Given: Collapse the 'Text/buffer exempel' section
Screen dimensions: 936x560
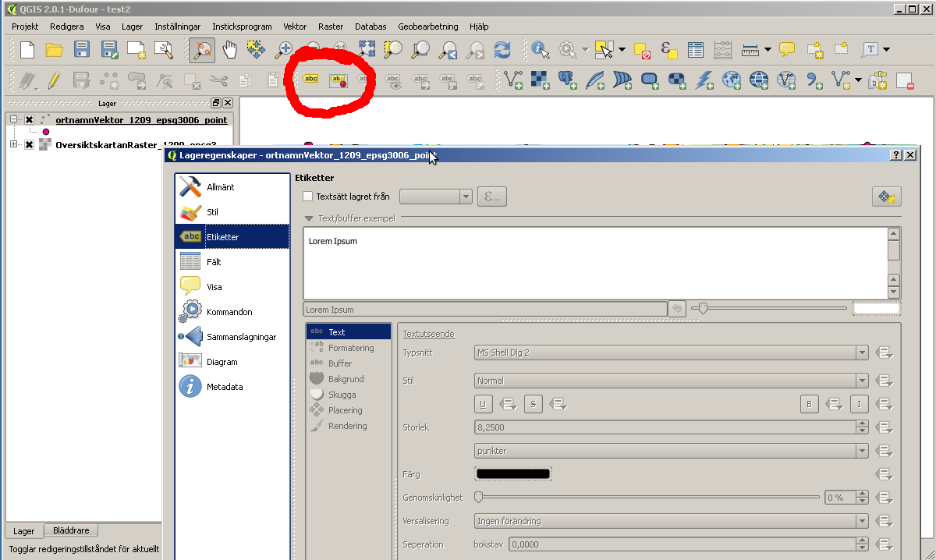Looking at the screenshot, I should tap(310, 218).
